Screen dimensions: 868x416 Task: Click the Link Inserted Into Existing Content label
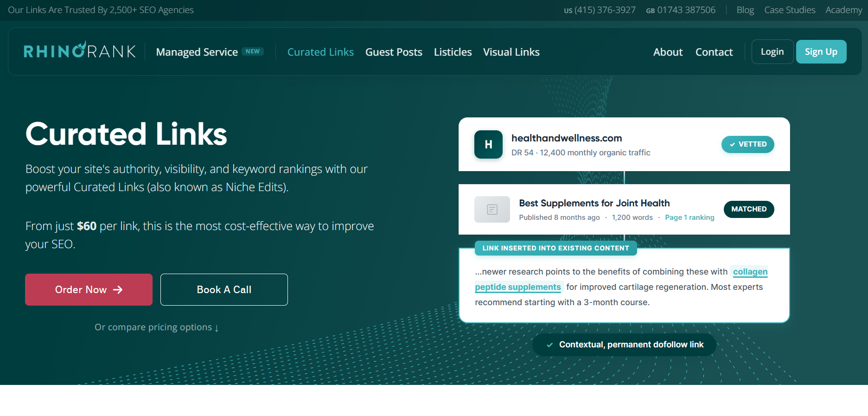[555, 248]
